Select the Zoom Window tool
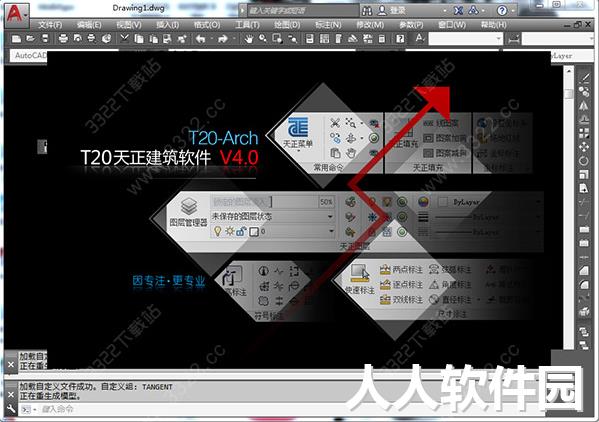 point(277,39)
